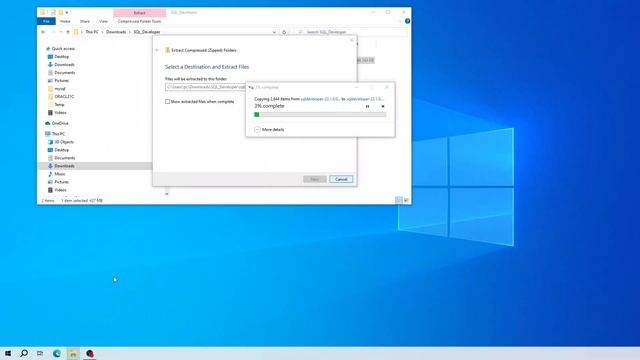Click the scroll-down arrow below the wizard

[167, 194]
